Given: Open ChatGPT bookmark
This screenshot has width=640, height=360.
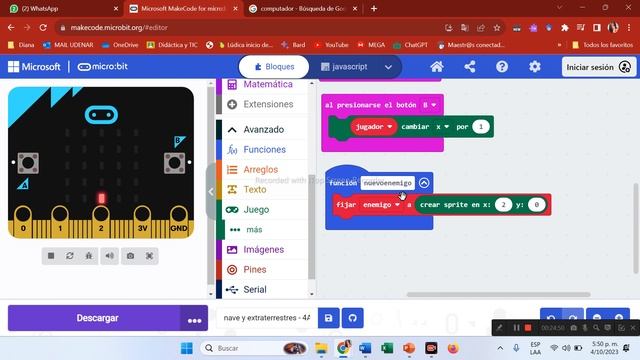Looking at the screenshot, I should coord(411,45).
